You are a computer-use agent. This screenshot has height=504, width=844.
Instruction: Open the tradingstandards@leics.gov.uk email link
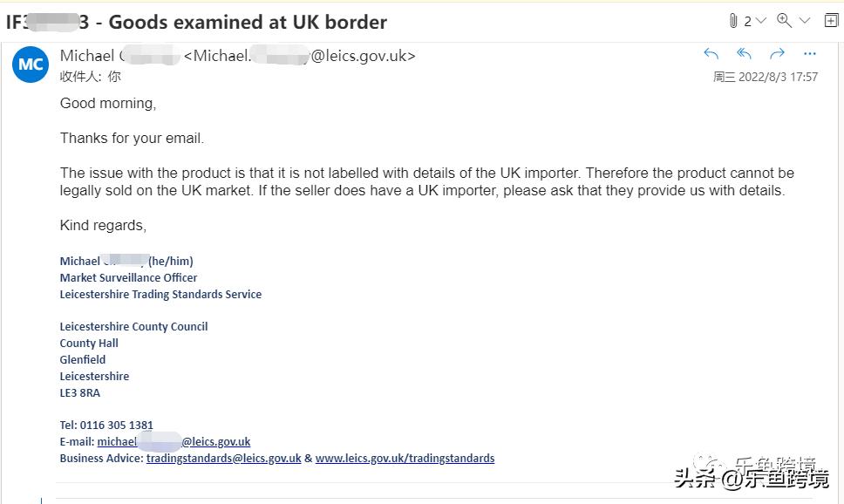[223, 458]
